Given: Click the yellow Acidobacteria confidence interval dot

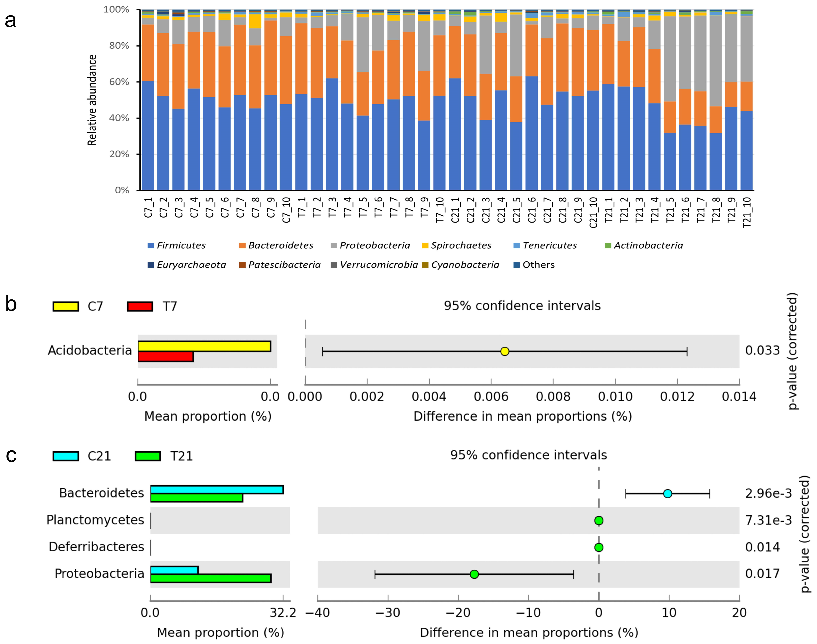Looking at the screenshot, I should [x=505, y=351].
